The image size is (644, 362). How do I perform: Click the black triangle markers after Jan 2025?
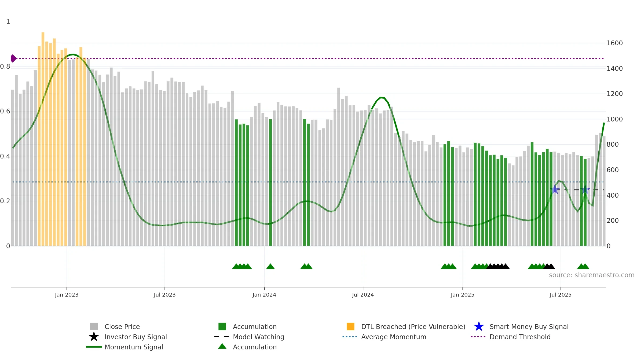click(498, 266)
